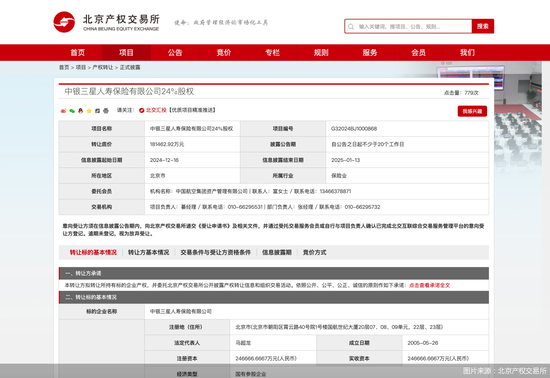
Task: Click the dark share-link icon
Action: 98,111
